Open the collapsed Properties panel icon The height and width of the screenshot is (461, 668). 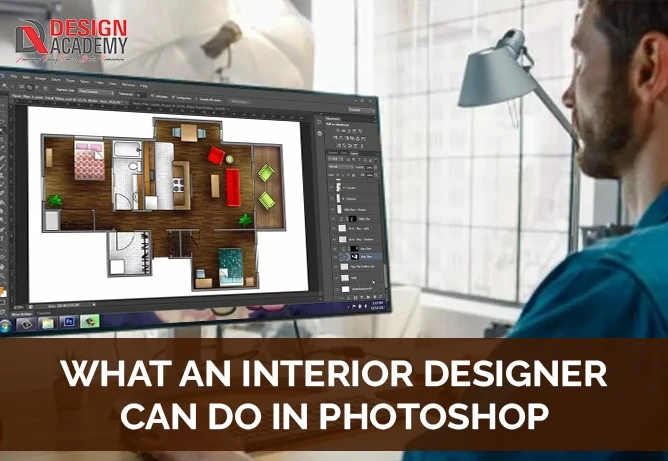320,134
